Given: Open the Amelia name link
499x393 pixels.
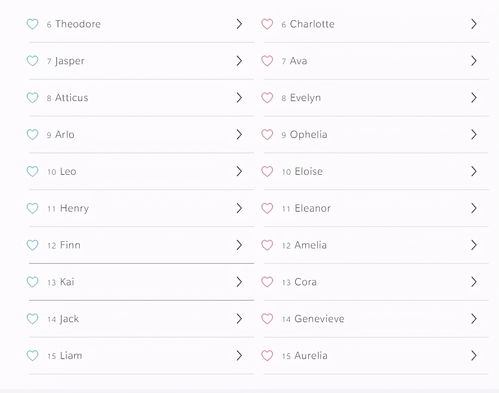Looking at the screenshot, I should click(311, 245).
